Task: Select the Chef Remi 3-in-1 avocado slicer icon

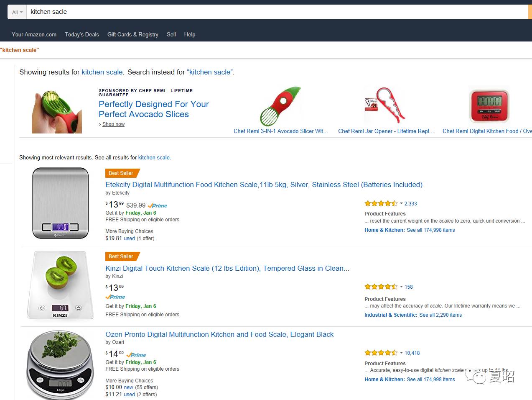Action: click(281, 106)
